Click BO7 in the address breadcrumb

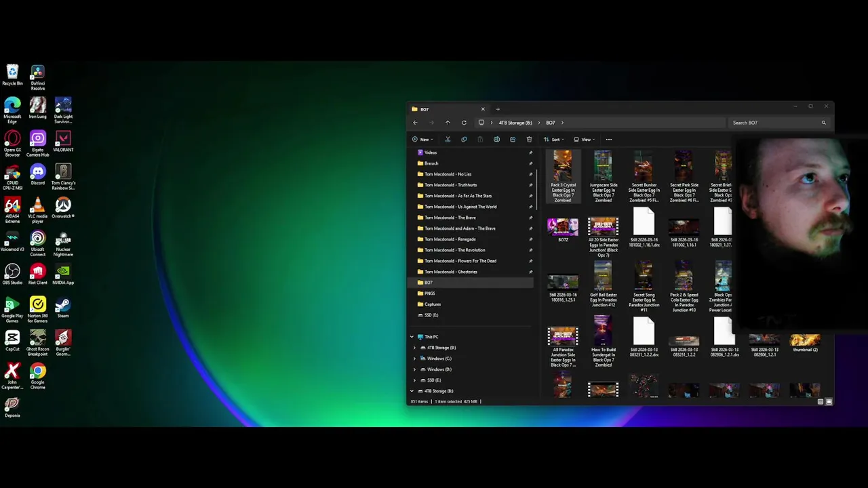click(x=551, y=123)
